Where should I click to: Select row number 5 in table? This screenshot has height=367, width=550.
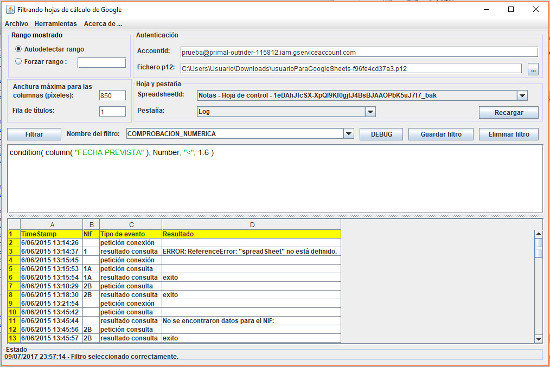pyautogui.click(x=14, y=269)
